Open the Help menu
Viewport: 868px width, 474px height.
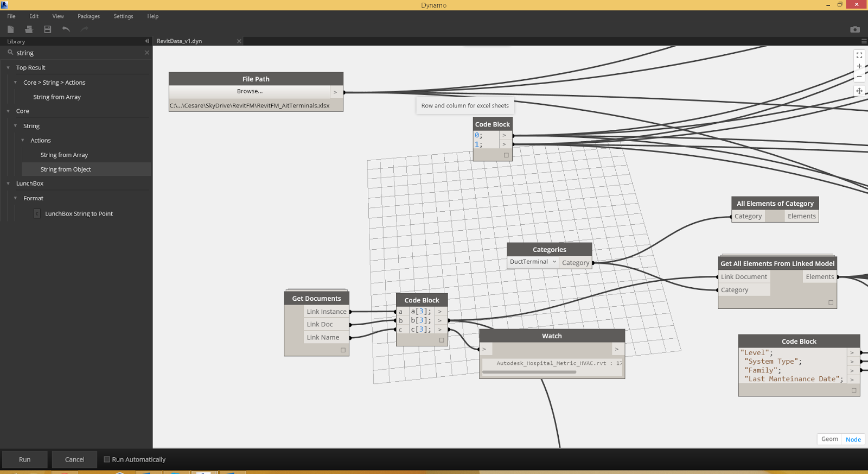(x=153, y=16)
